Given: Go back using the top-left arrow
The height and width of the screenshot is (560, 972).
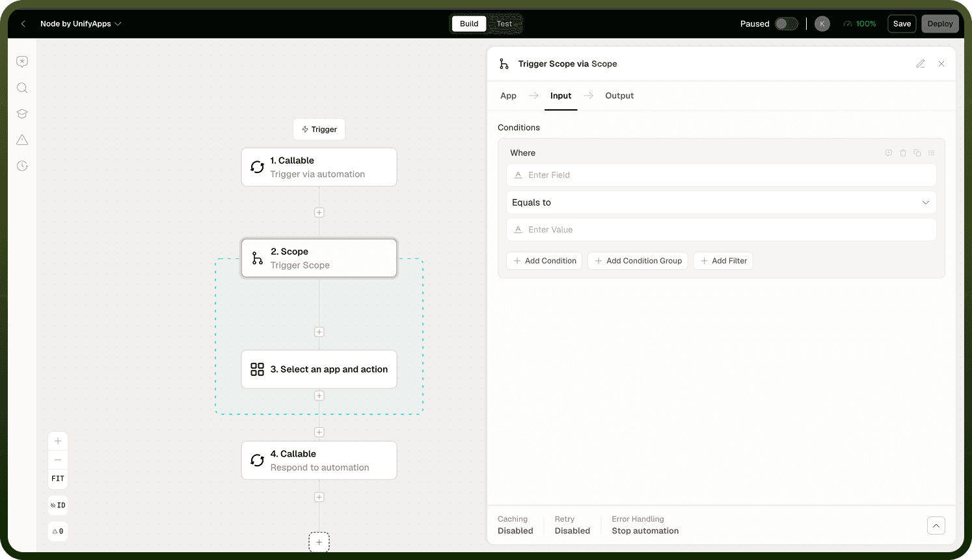Looking at the screenshot, I should (23, 24).
